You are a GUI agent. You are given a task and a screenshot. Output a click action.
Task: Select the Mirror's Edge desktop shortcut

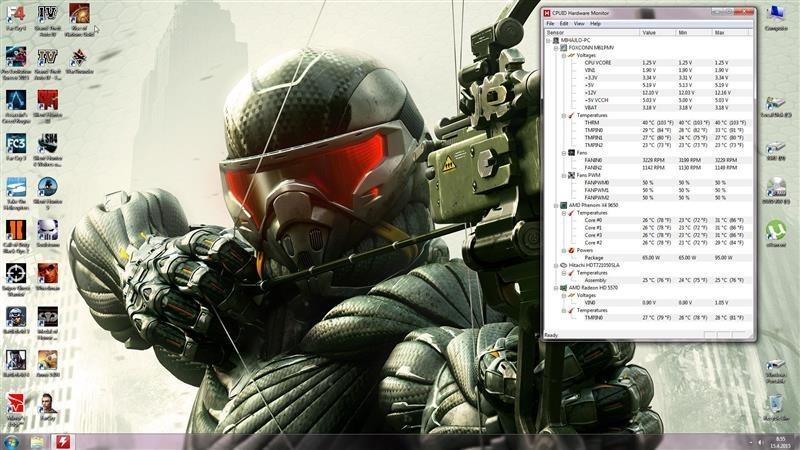point(16,404)
